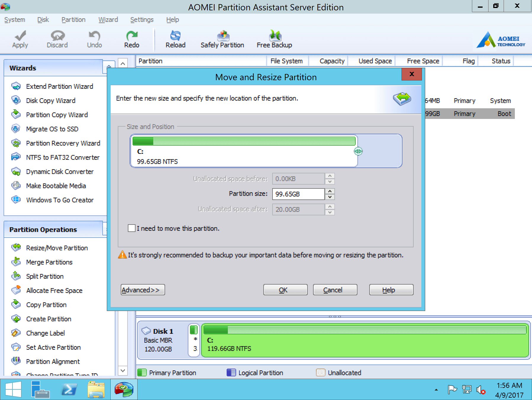The height and width of the screenshot is (400, 532).
Task: Open Server Manager from taskbar
Action: (40, 389)
